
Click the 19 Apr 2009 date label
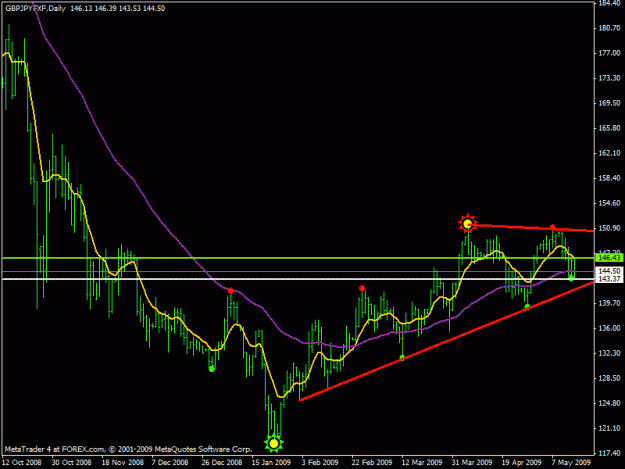click(521, 462)
